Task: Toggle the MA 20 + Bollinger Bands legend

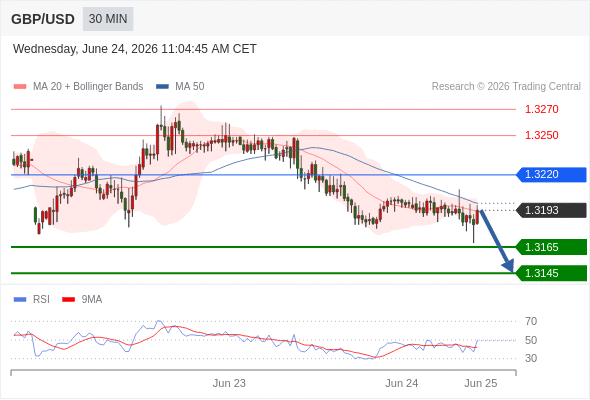Action: [78, 87]
